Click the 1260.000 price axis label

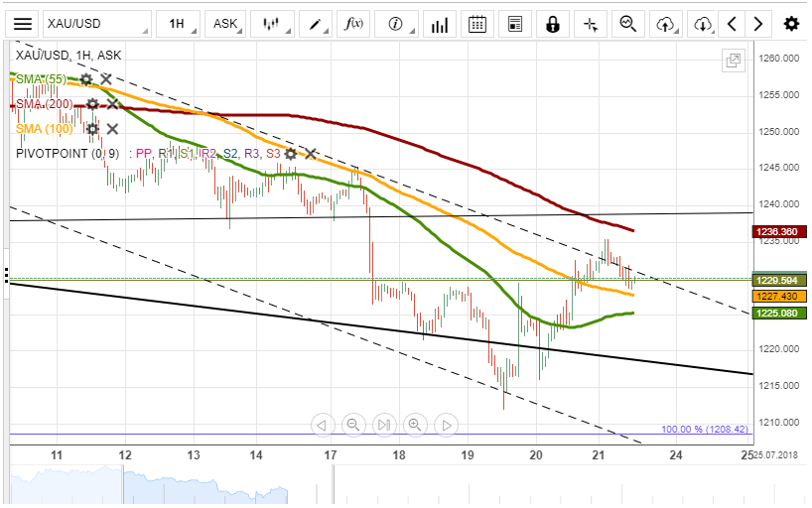[x=779, y=58]
